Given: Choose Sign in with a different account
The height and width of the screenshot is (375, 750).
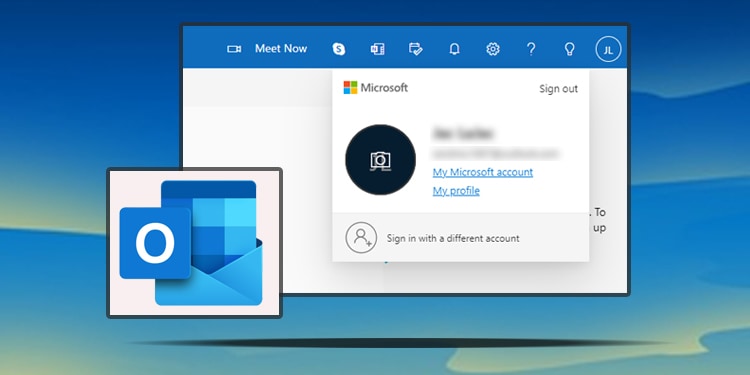Looking at the screenshot, I should 460,237.
